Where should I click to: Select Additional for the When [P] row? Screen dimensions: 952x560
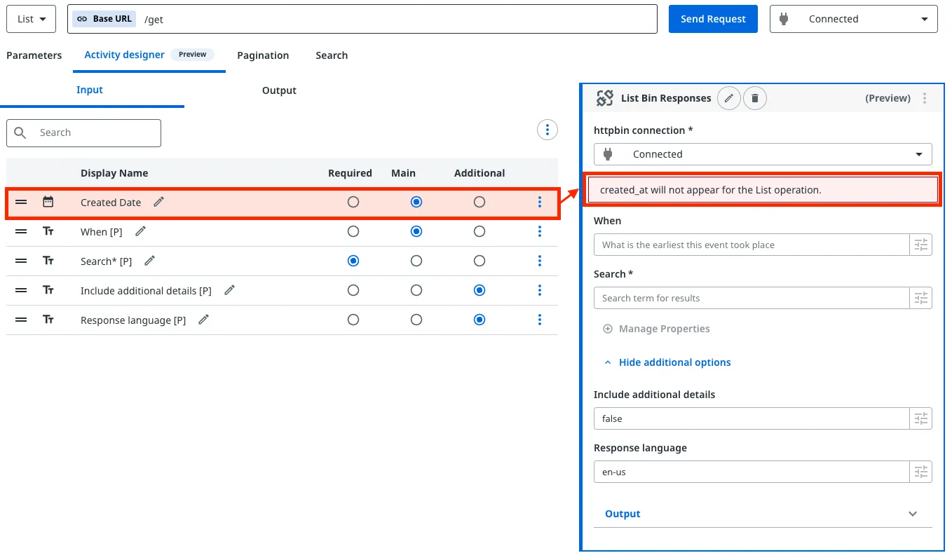click(x=479, y=231)
